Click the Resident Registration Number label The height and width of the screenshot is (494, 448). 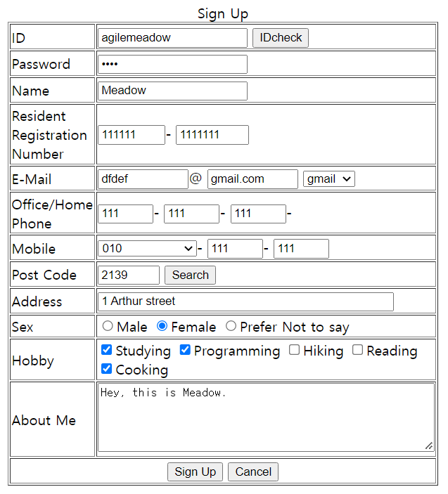[49, 135]
